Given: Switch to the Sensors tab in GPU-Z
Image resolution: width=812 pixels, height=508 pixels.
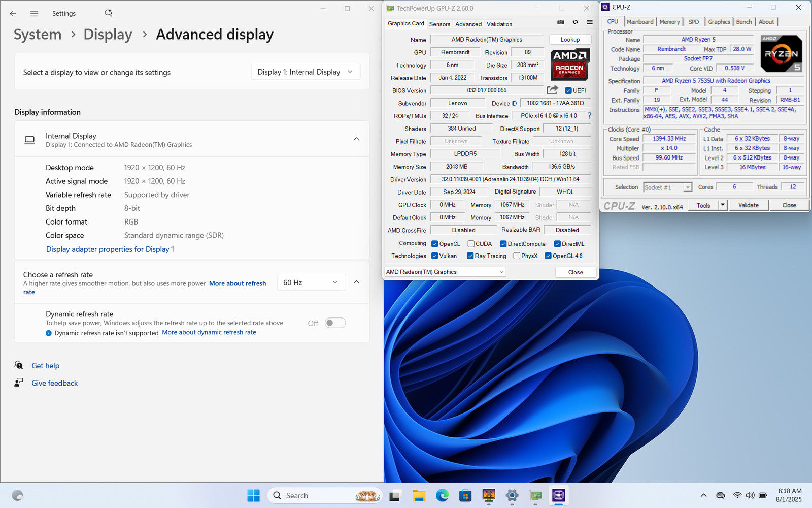Looking at the screenshot, I should [439, 24].
